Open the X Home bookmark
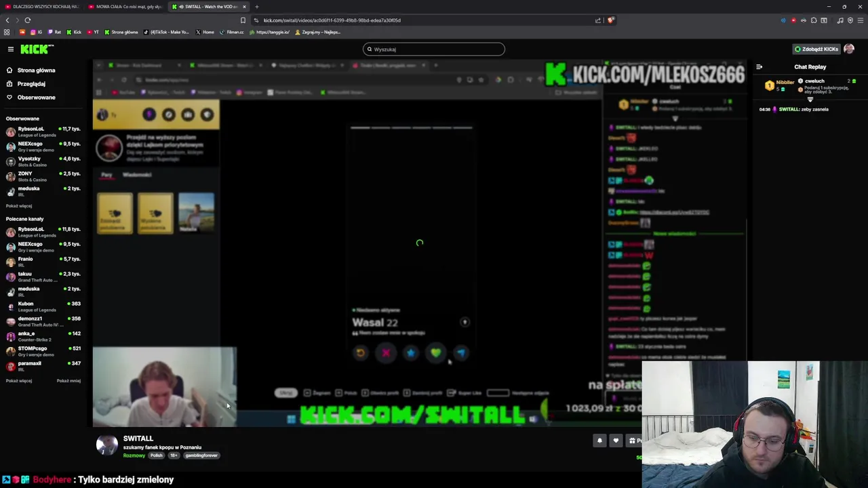The image size is (868, 488). [205, 32]
